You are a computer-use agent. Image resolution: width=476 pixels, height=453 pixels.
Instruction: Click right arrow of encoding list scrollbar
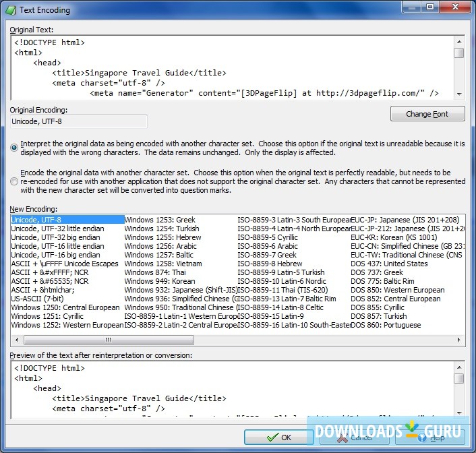coord(459,340)
